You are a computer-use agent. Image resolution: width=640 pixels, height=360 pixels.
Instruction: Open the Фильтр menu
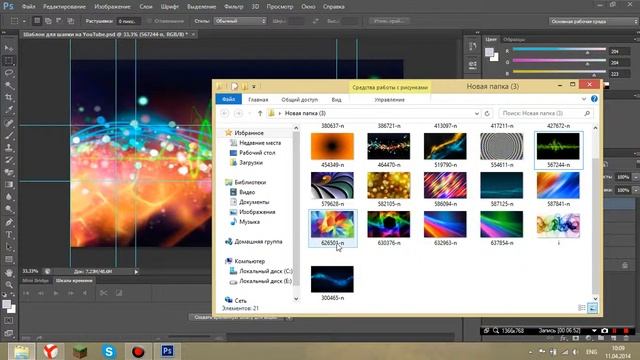[x=233, y=7]
